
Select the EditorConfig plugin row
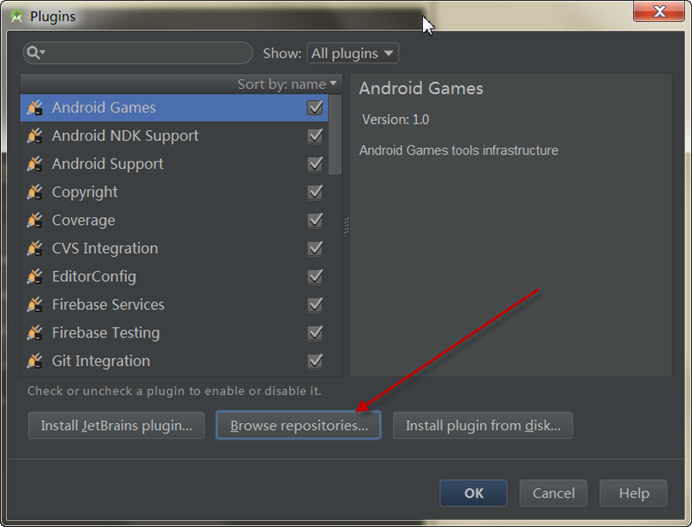pyautogui.click(x=174, y=277)
